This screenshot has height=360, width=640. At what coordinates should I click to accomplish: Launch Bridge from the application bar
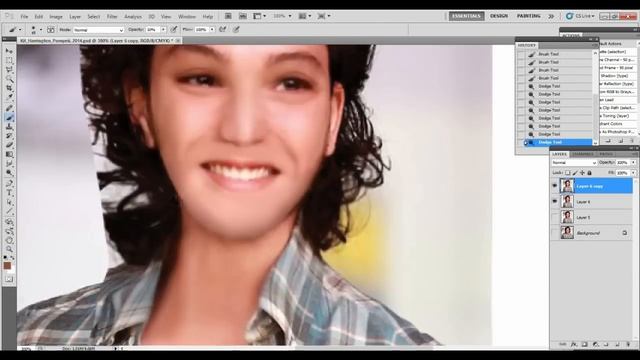(x=228, y=16)
